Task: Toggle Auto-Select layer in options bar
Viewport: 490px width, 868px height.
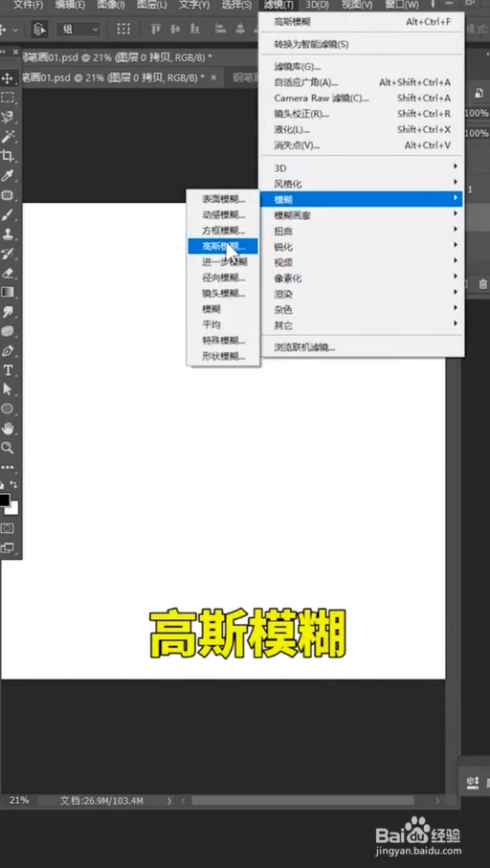Action: point(38,29)
